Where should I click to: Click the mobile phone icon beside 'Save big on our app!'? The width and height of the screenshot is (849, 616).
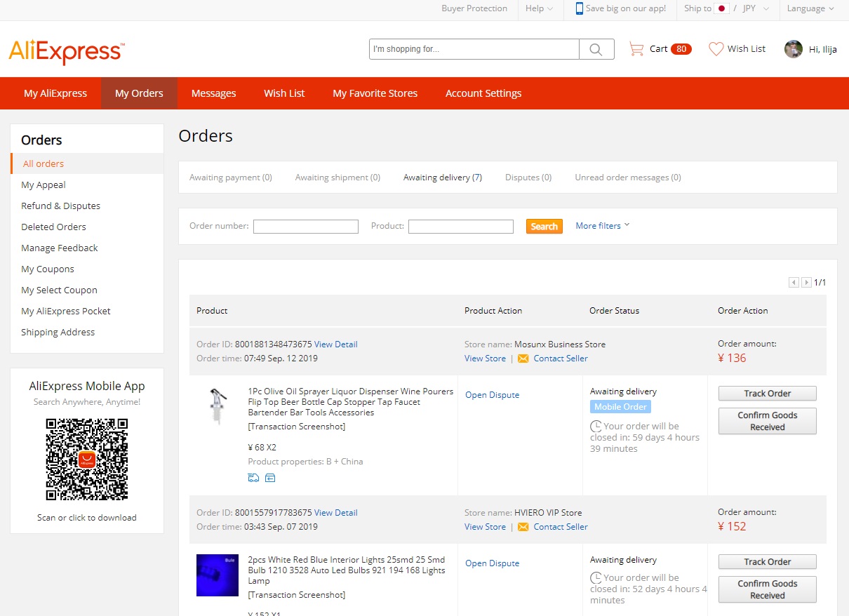coord(578,8)
